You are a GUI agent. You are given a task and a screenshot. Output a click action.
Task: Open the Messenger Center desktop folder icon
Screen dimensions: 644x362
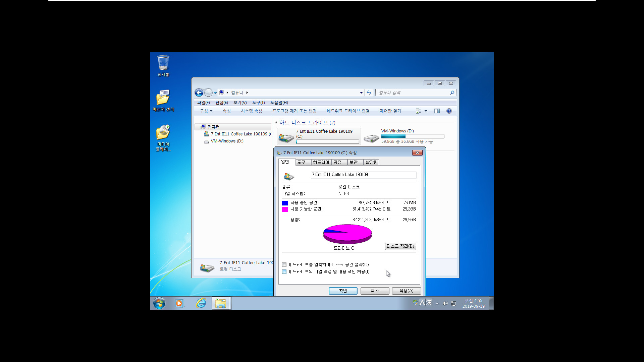coord(163,100)
